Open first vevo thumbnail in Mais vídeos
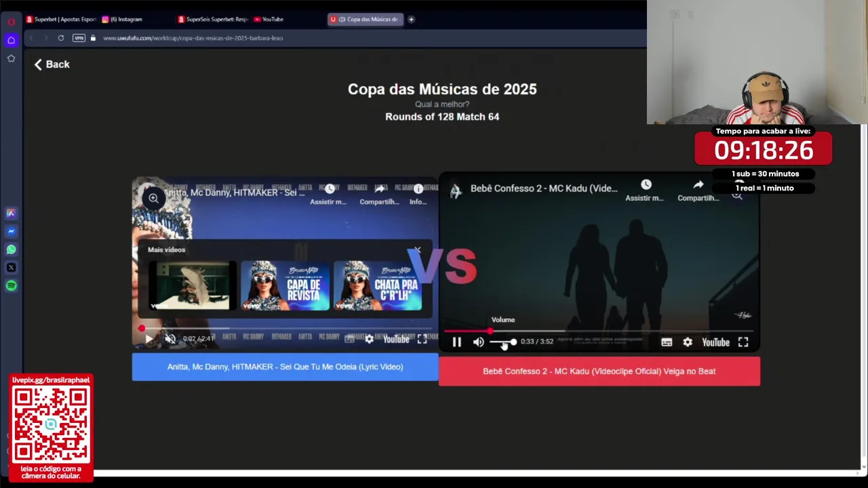 coord(193,286)
